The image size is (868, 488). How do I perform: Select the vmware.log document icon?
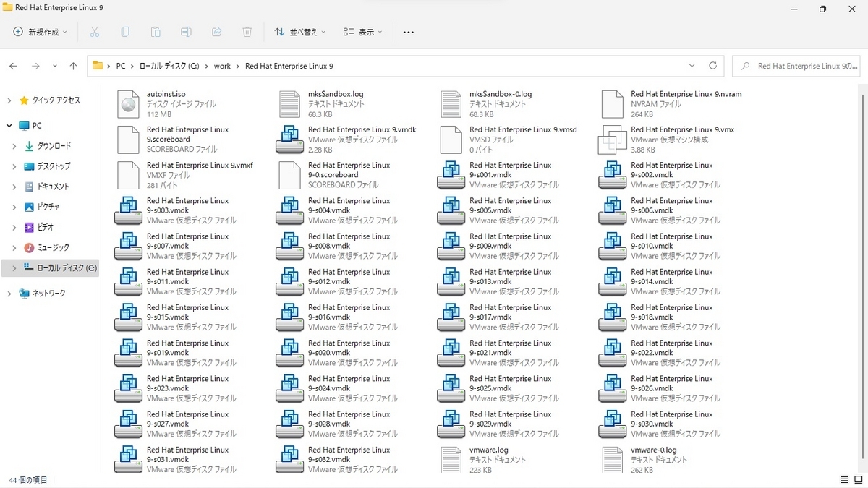tap(451, 460)
